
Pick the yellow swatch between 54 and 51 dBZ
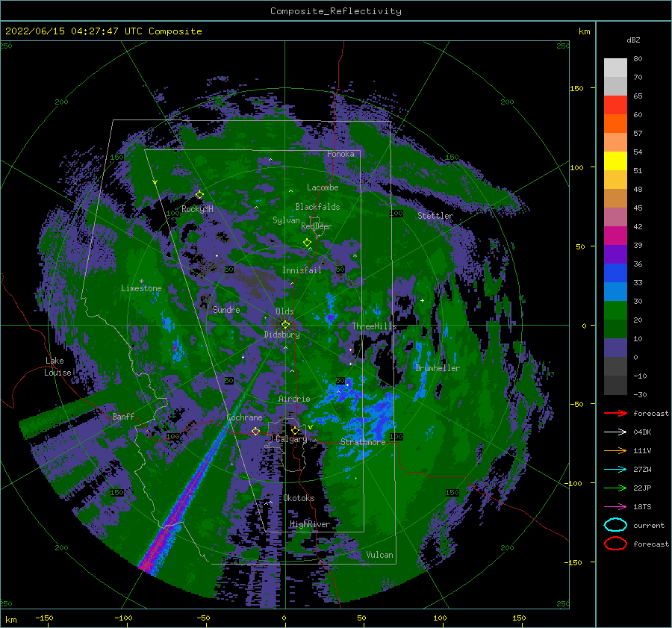tap(615, 161)
